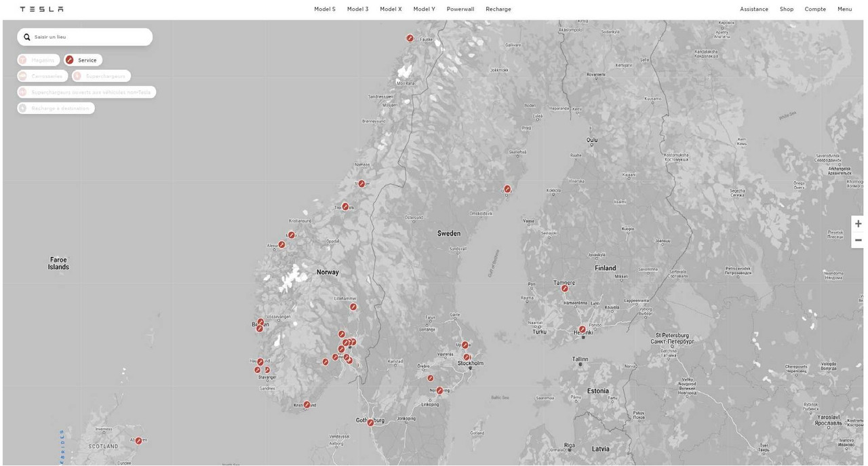
Task: Click the Tallinn city label
Action: pyautogui.click(x=580, y=359)
